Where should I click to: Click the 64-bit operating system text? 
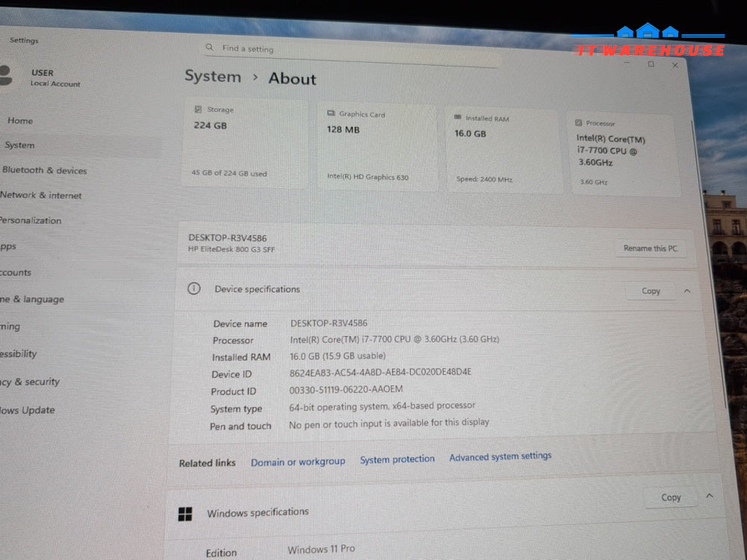(x=382, y=406)
